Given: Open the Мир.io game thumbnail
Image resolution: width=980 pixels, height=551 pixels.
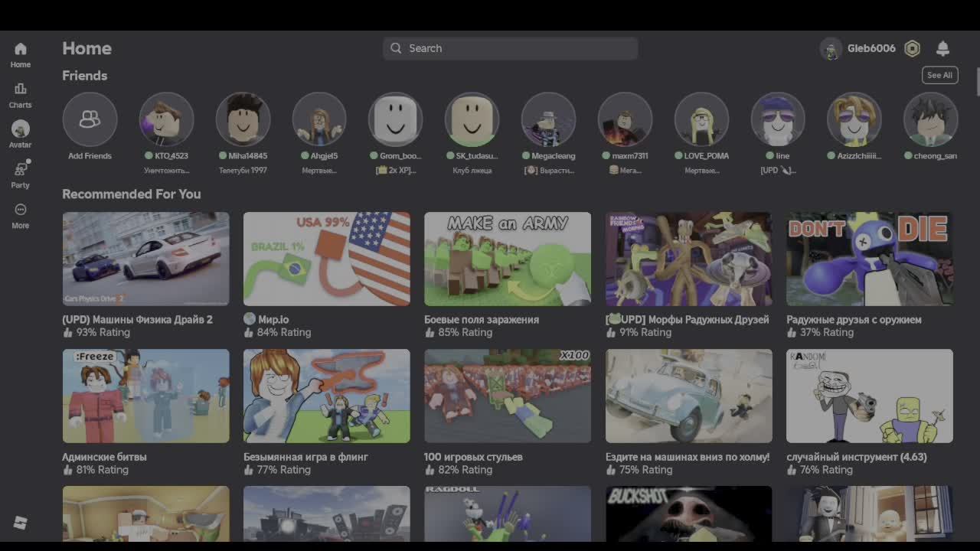Looking at the screenshot, I should click(327, 259).
